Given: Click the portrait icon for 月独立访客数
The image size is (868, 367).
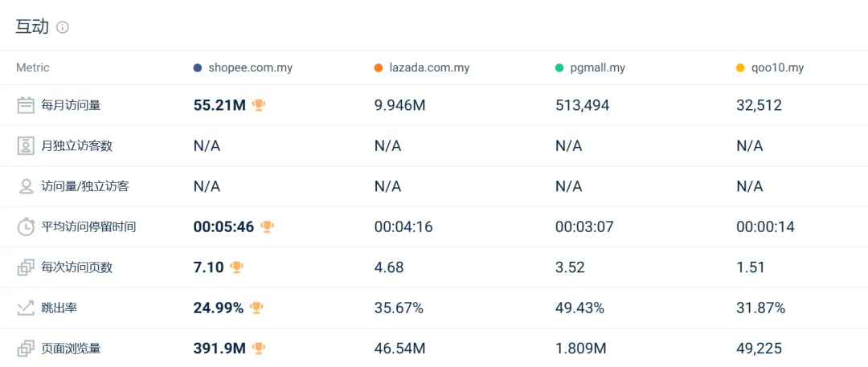Looking at the screenshot, I should (x=26, y=146).
